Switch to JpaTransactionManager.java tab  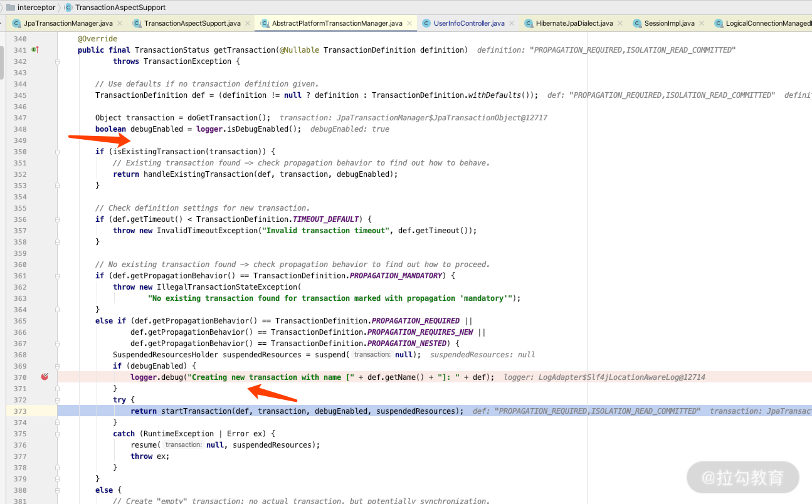tap(68, 23)
